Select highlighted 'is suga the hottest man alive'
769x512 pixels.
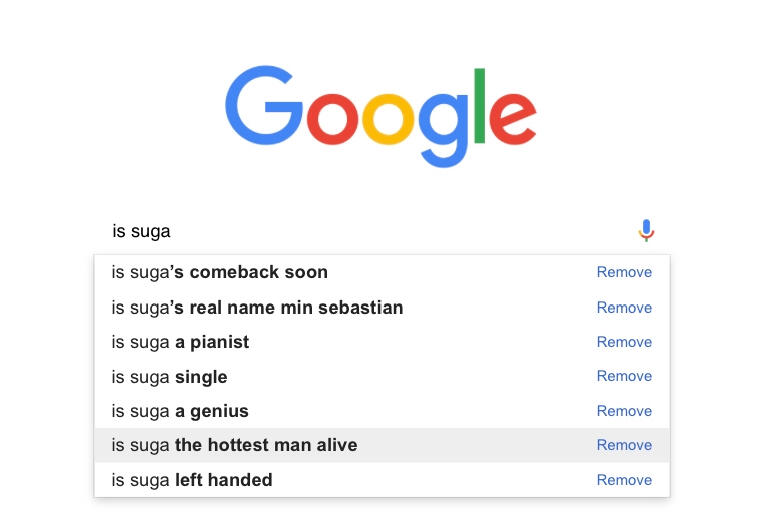tap(234, 445)
